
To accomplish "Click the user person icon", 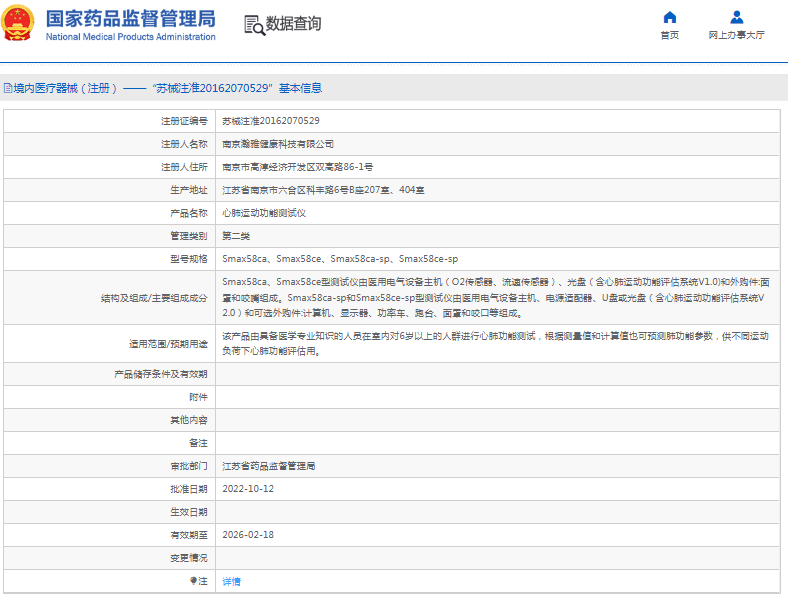I will tap(736, 17).
